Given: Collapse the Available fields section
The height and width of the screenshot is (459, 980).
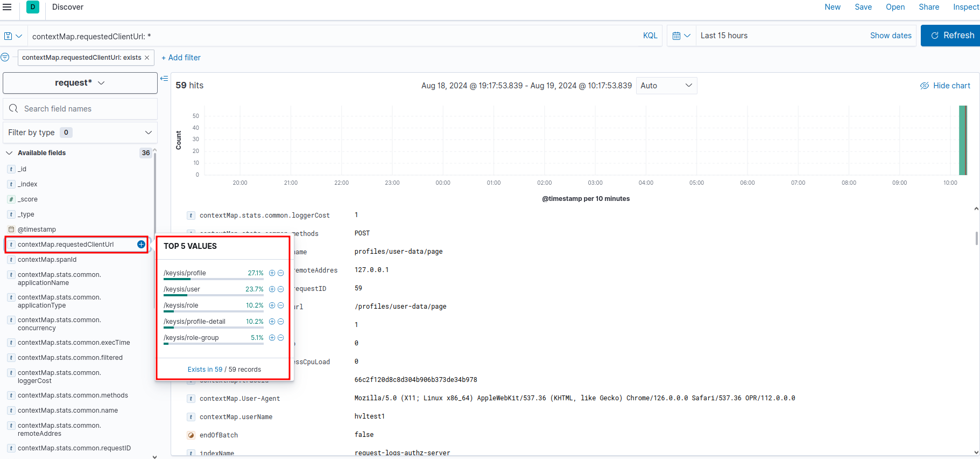Looking at the screenshot, I should point(9,153).
